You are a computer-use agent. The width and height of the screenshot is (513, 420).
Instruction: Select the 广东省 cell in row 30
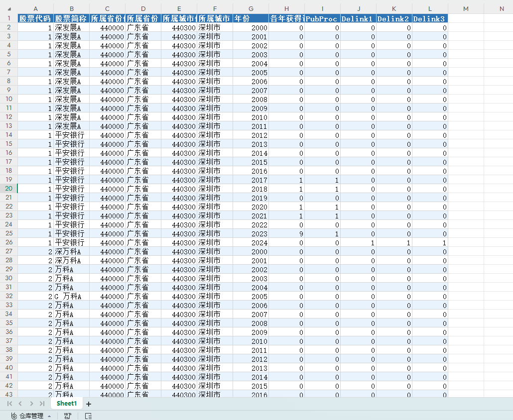[x=143, y=278]
